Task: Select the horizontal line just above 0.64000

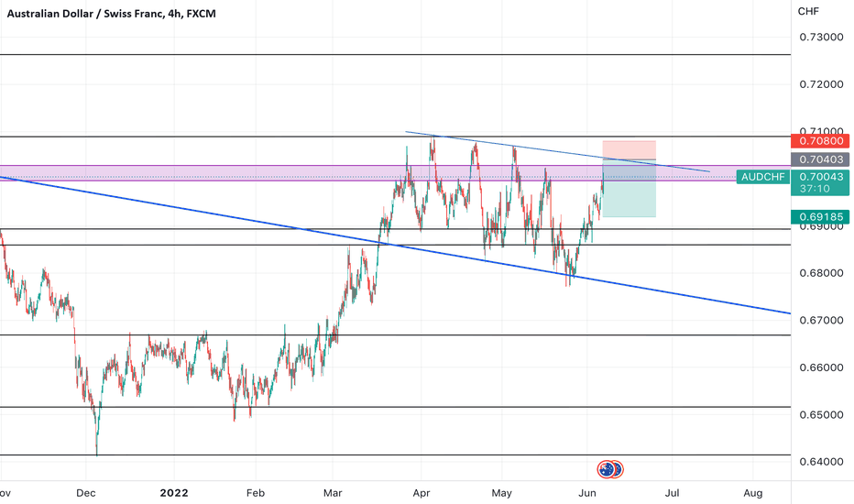Action: (395, 455)
